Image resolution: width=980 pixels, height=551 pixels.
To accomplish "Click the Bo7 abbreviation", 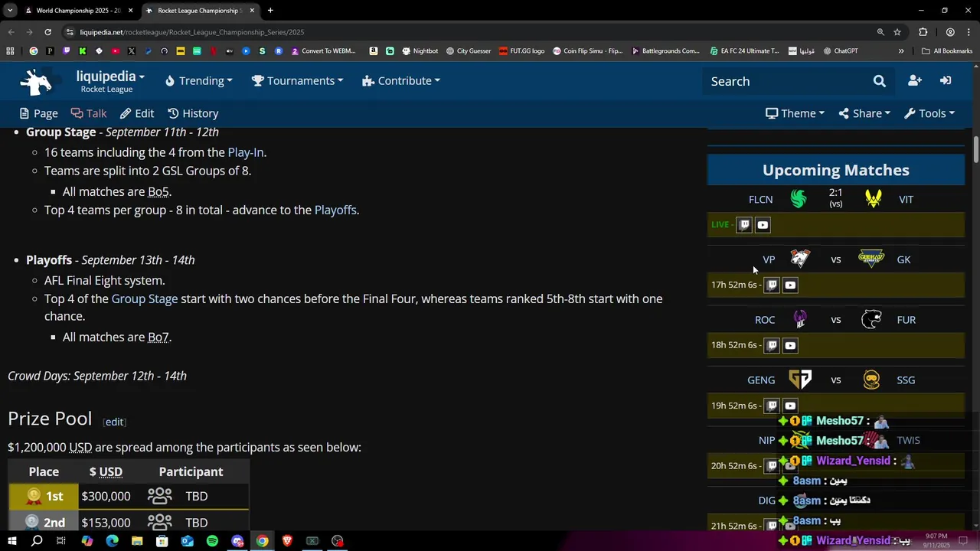I will [158, 337].
